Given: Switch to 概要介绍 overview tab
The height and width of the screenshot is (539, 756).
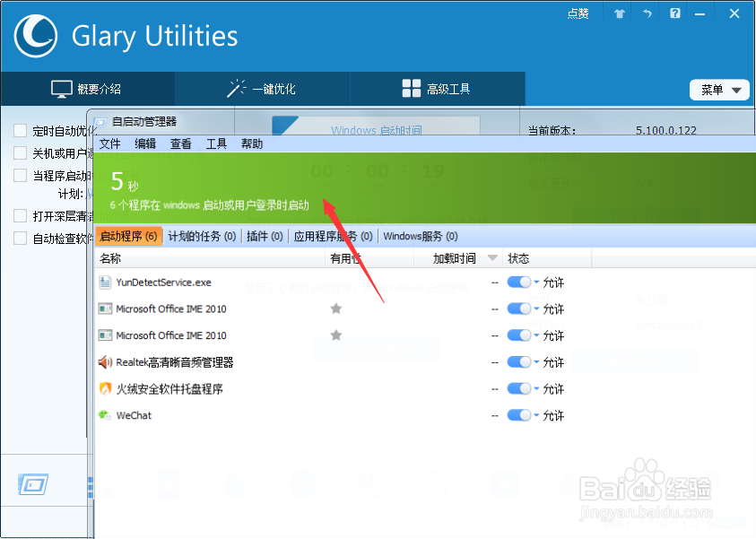Looking at the screenshot, I should tap(87, 89).
